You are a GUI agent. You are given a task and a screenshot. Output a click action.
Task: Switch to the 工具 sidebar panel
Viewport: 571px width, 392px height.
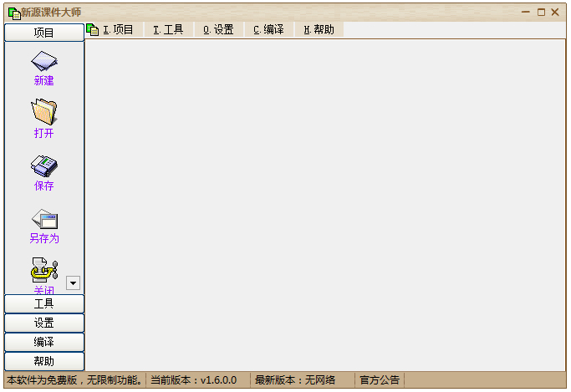click(44, 303)
